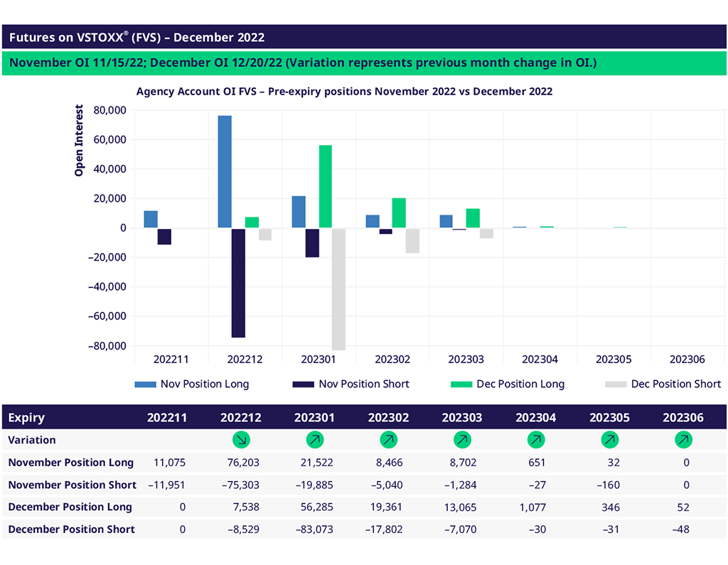Click the table value –11,951
Image resolution: width=728 pixels, height=565 pixels.
pyautogui.click(x=166, y=485)
